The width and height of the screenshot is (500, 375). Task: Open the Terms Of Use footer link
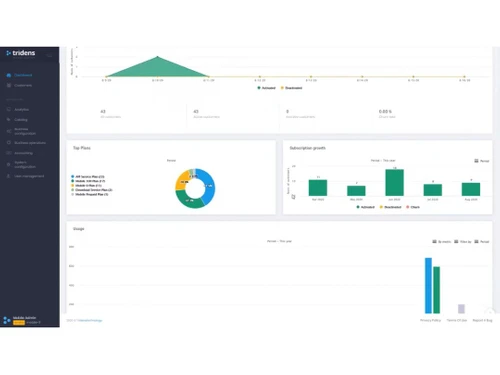457,320
